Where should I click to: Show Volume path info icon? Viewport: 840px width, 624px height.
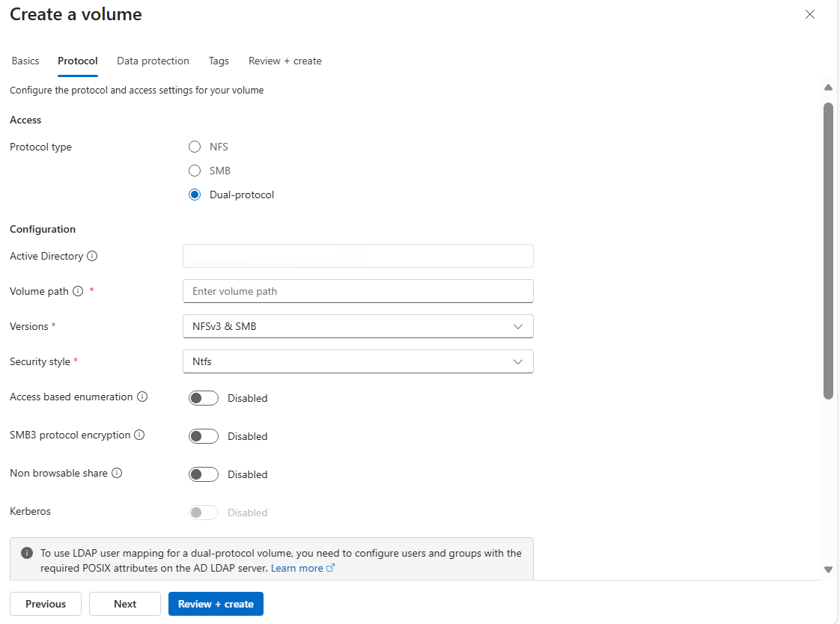pos(78,291)
